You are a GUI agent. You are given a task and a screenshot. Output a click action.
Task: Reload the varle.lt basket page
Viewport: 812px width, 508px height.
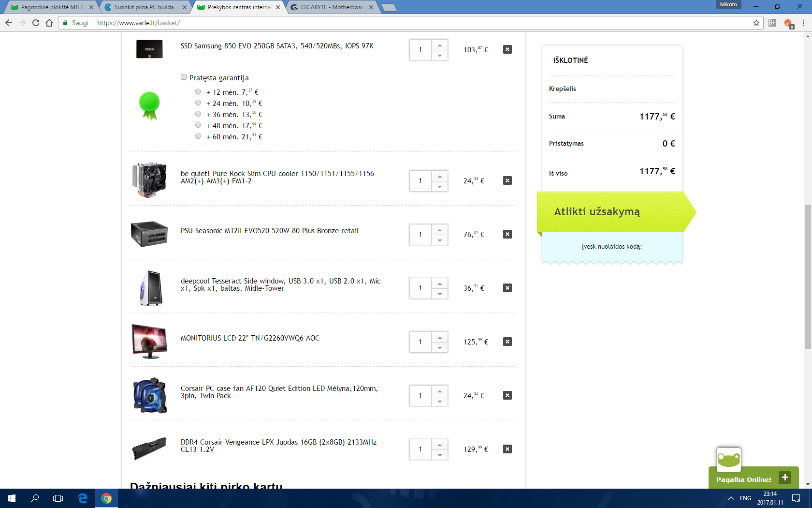[x=36, y=23]
